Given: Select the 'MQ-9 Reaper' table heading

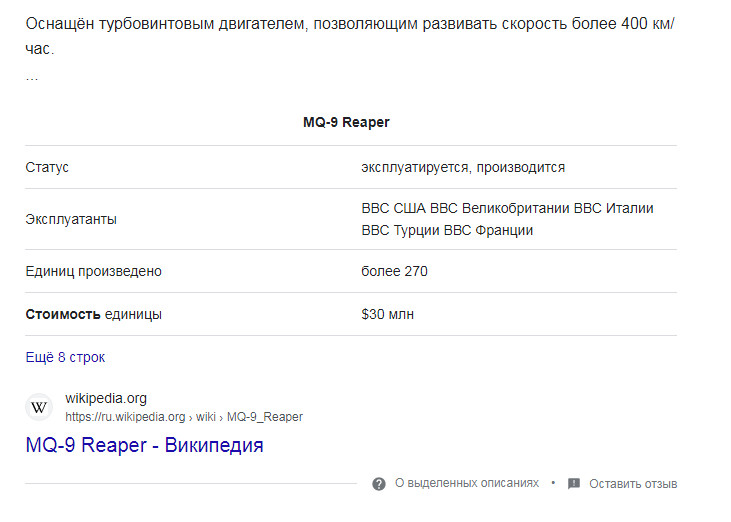Looking at the screenshot, I should click(346, 122).
